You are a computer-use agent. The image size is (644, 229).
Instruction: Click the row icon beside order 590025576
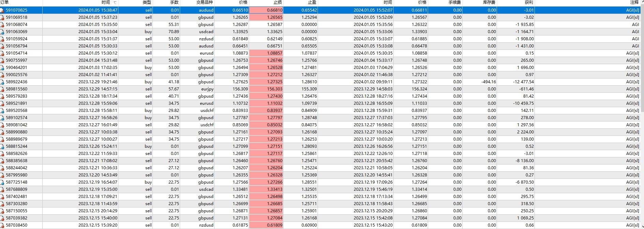pos(2,75)
